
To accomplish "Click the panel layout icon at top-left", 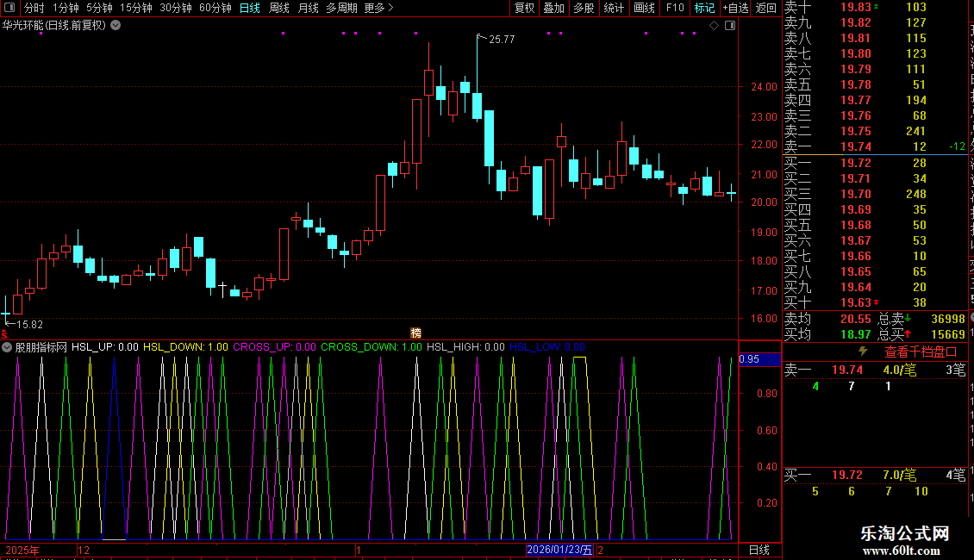I will (9, 8).
